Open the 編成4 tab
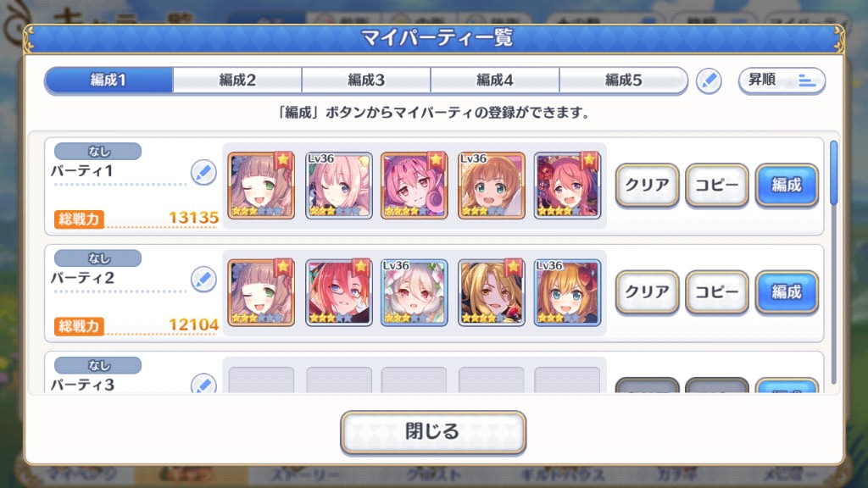The width and height of the screenshot is (868, 488). coord(495,80)
